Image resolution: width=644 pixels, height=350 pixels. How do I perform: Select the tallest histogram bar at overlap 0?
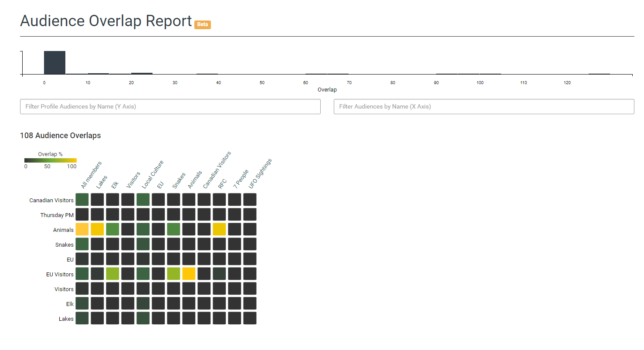click(54, 63)
